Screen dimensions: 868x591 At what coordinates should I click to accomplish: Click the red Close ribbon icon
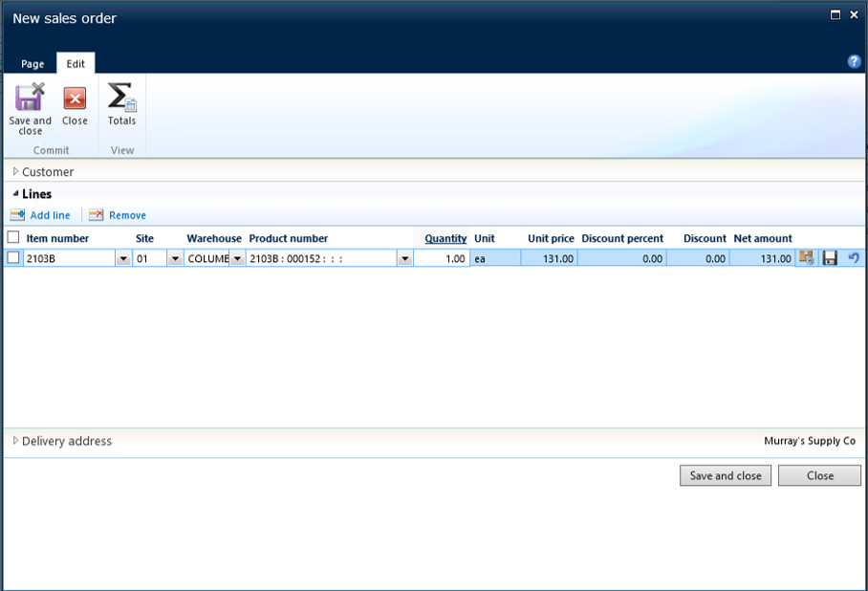pyautogui.click(x=75, y=98)
